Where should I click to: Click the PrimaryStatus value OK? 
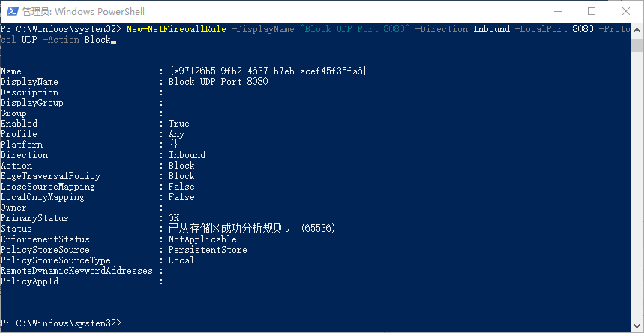tap(174, 218)
